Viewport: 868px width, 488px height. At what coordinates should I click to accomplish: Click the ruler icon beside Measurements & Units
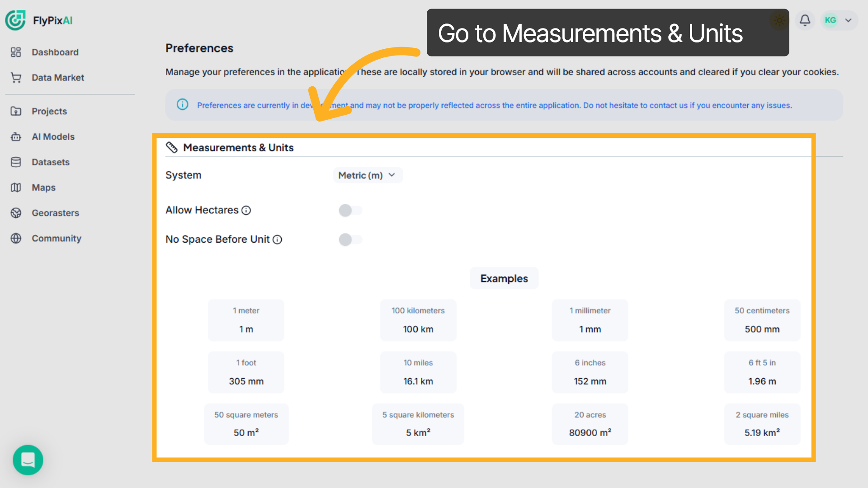pos(171,147)
